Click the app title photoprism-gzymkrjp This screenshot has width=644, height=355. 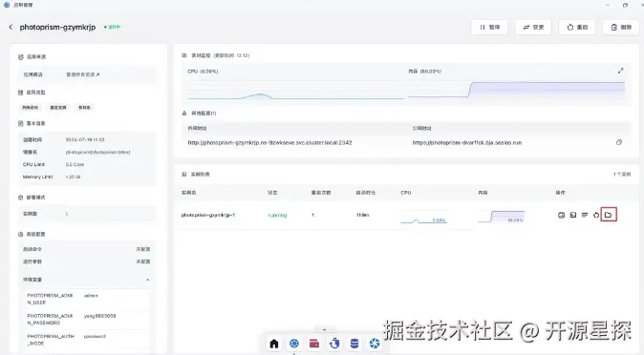tap(57, 27)
